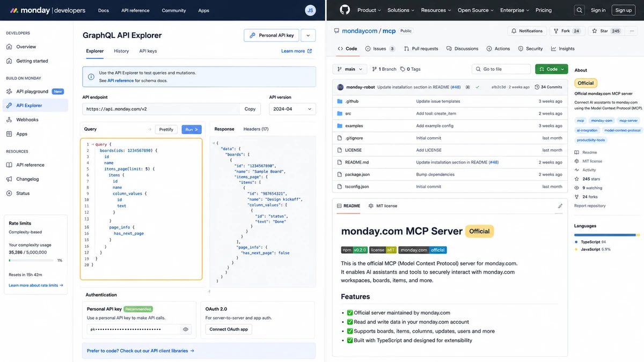This screenshot has height=362, width=644.
Task: Click the monday-robot avatar in commit row
Action: (x=340, y=87)
